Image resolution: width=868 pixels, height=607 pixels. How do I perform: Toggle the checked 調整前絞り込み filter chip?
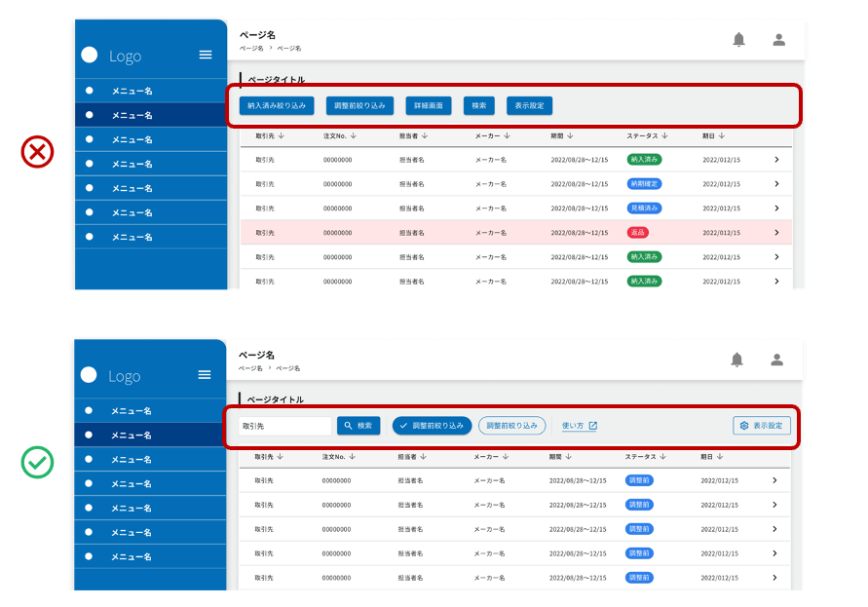coord(432,426)
